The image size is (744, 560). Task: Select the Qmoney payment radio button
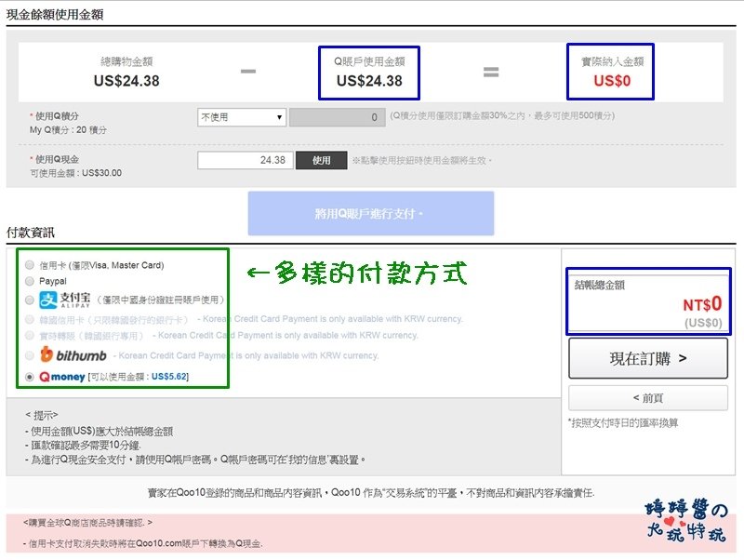coord(30,377)
